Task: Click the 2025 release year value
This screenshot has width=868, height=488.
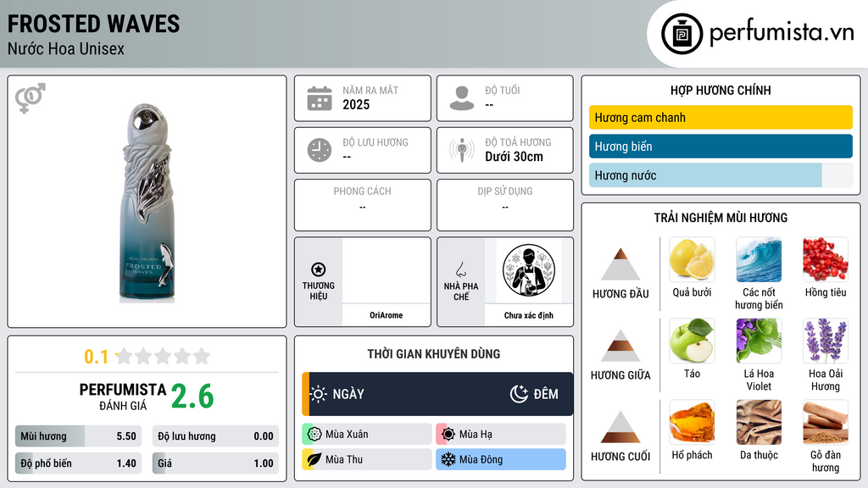Action: (x=356, y=104)
